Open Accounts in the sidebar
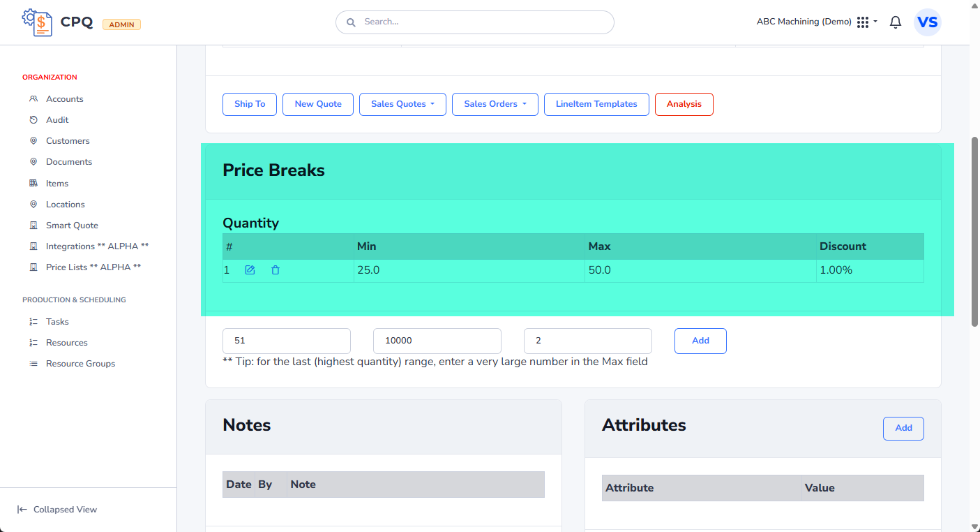The image size is (980, 532). (65, 99)
